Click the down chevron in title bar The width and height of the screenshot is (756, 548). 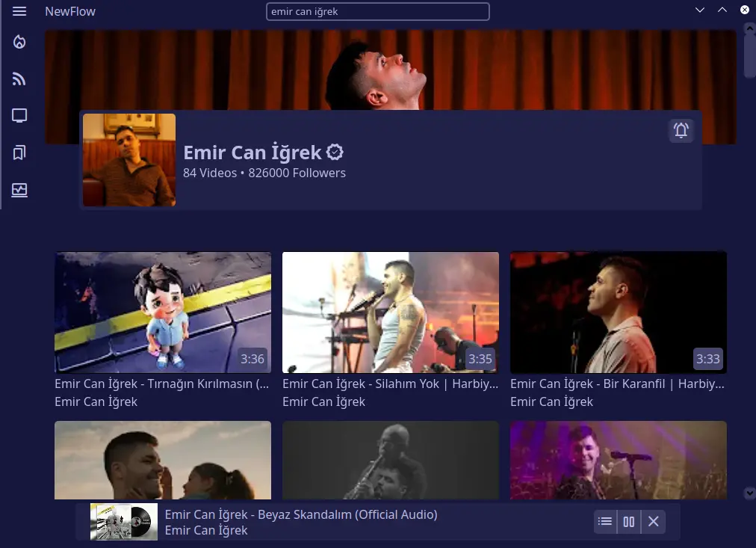(700, 10)
